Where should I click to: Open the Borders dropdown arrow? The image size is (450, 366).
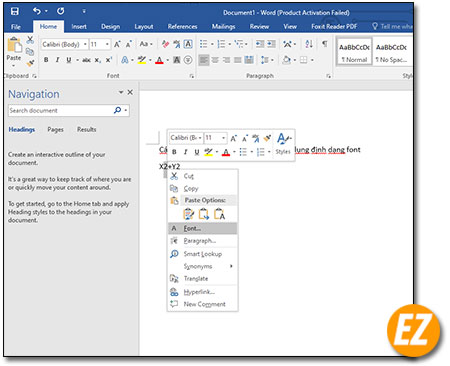pyautogui.click(x=312, y=60)
